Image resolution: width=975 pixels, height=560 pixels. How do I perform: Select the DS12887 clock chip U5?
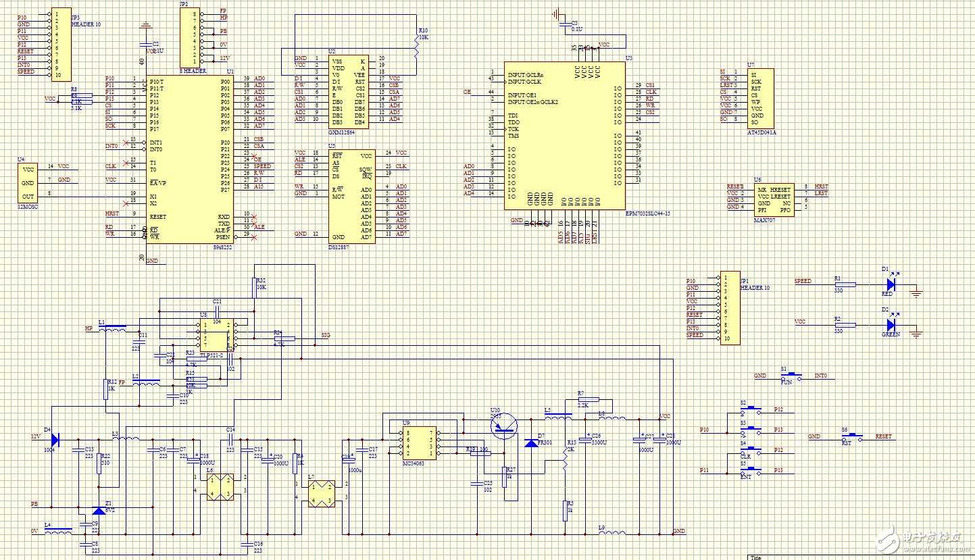(352, 196)
